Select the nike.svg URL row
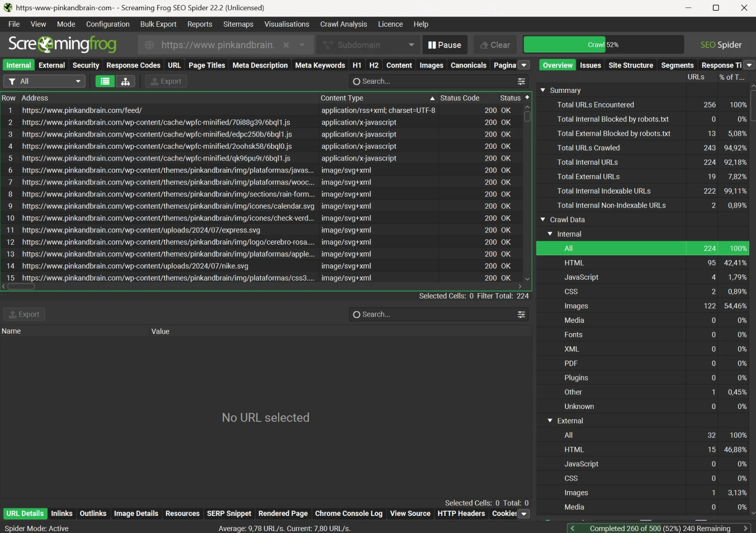The image size is (756, 533). [262, 266]
